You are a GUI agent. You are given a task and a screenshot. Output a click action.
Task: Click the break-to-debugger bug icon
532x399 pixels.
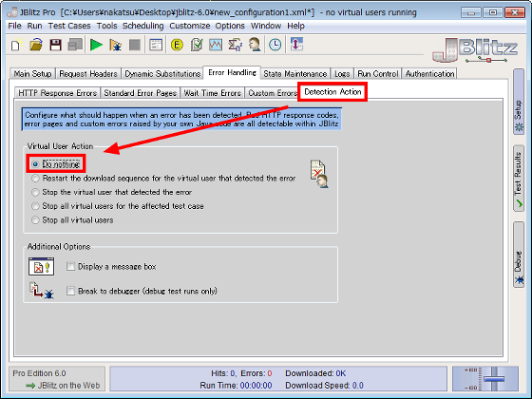click(42, 291)
